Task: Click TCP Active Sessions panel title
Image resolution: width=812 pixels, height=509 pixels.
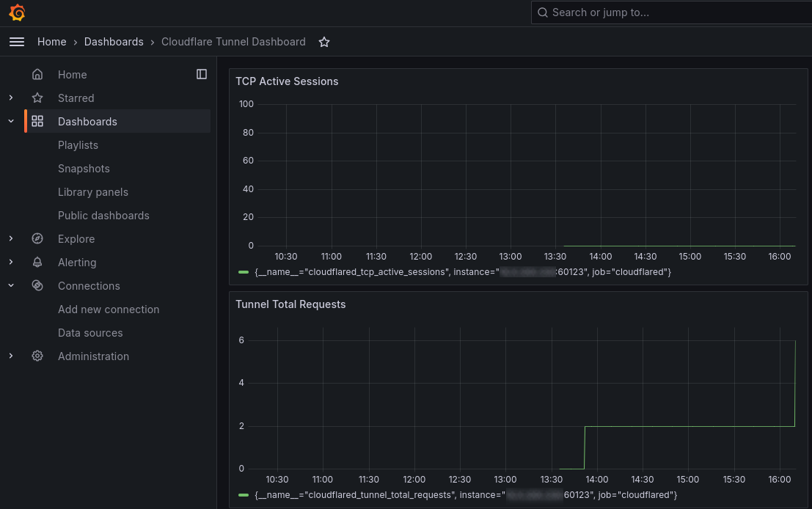Action: pyautogui.click(x=287, y=81)
